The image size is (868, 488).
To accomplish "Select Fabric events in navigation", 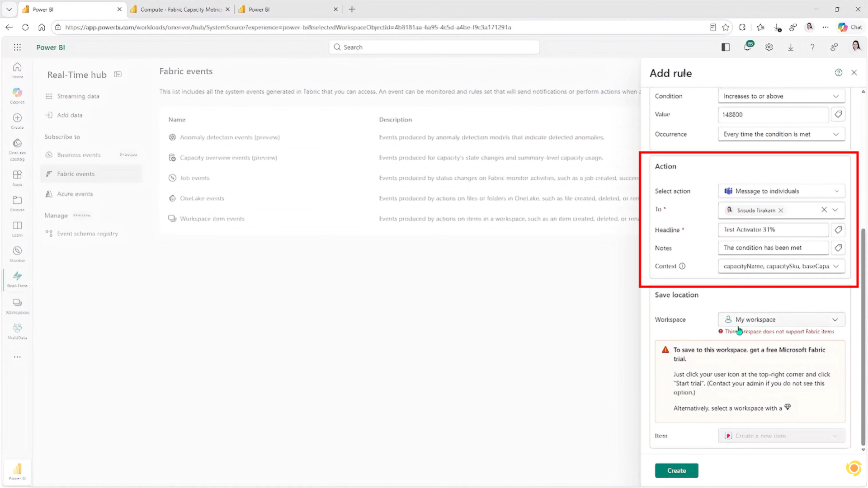I will pyautogui.click(x=91, y=174).
